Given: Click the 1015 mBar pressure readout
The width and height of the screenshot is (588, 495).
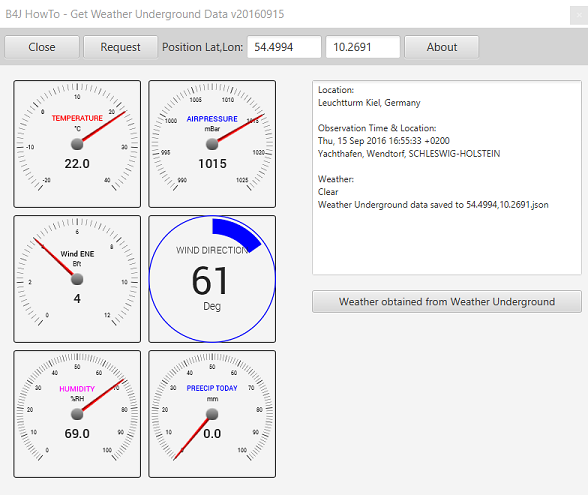Looking at the screenshot, I should (212, 164).
